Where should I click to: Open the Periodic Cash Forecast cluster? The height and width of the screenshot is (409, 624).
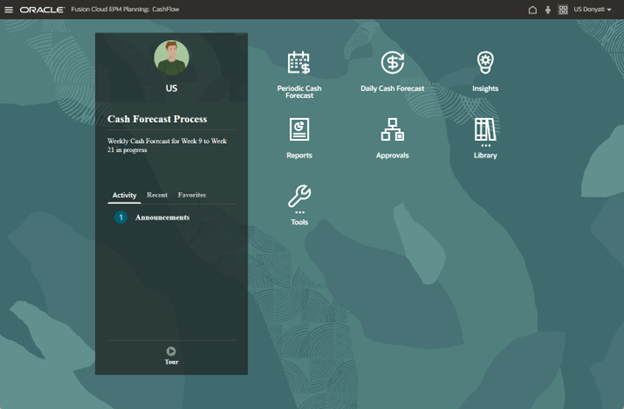(298, 63)
